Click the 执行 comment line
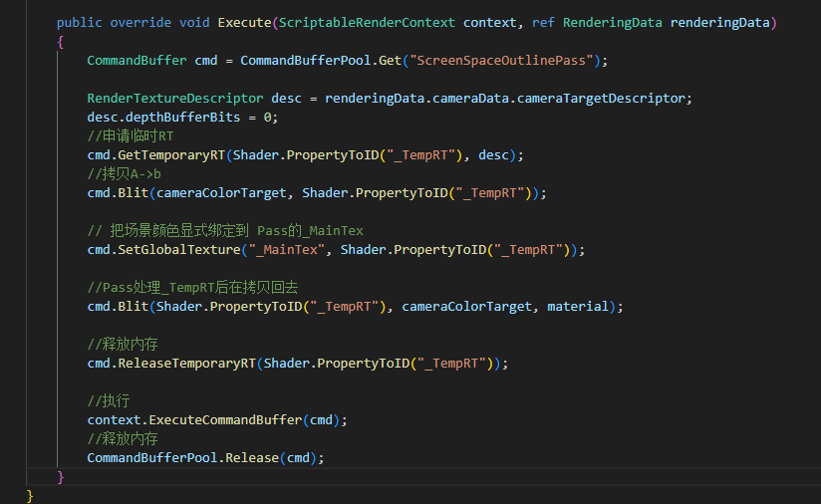This screenshot has width=821, height=504. (x=108, y=400)
